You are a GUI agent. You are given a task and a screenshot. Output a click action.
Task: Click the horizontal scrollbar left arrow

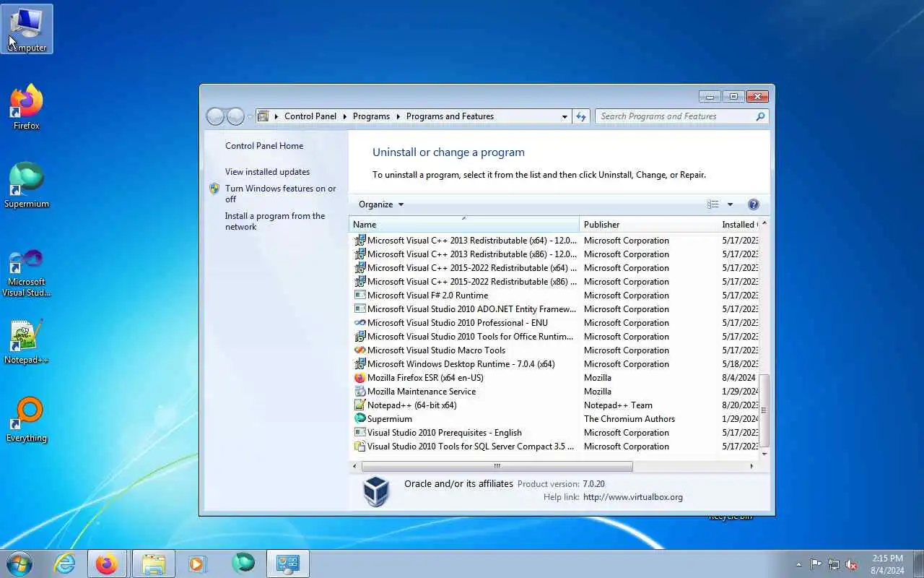(355, 467)
